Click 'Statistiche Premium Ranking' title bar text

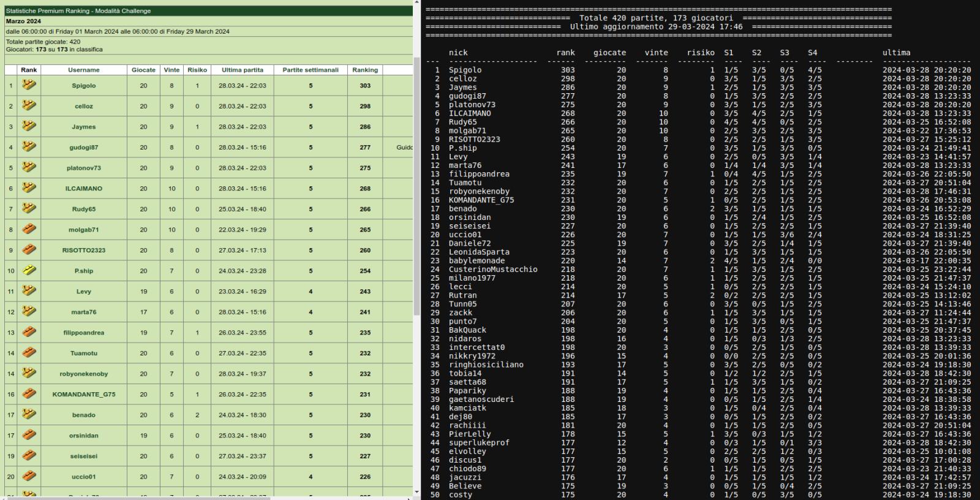tap(78, 11)
